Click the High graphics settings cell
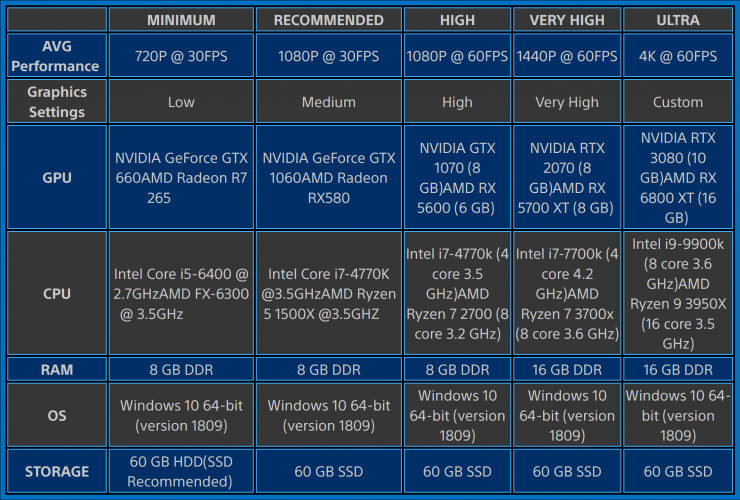 click(457, 102)
